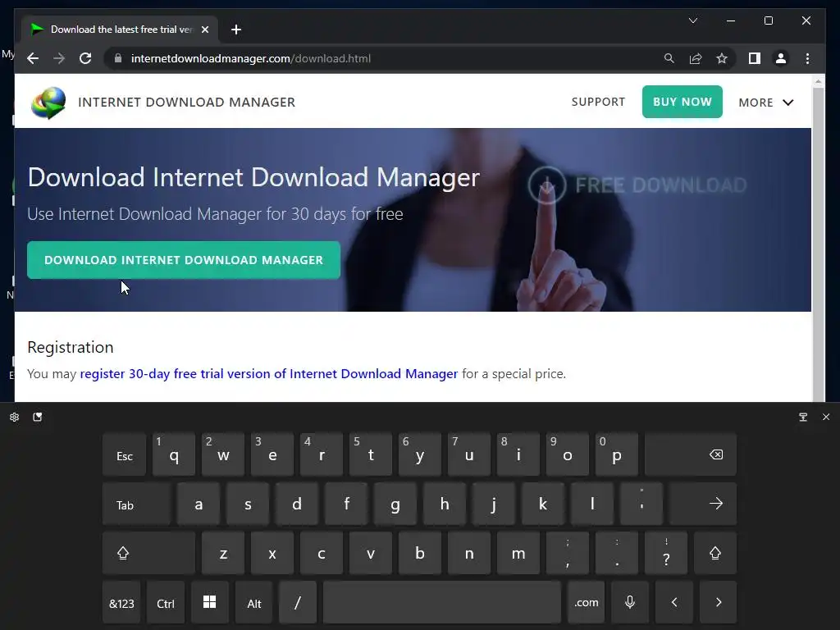840x630 pixels.
Task: Tap the e key
Action: pos(272,455)
